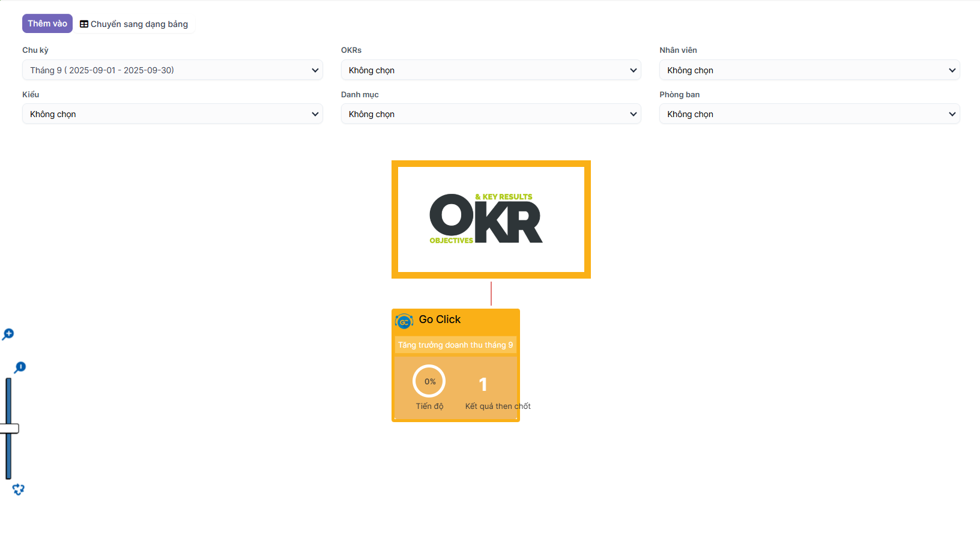Click the Tiến độ label
The height and width of the screenshot is (538, 980).
pos(429,407)
